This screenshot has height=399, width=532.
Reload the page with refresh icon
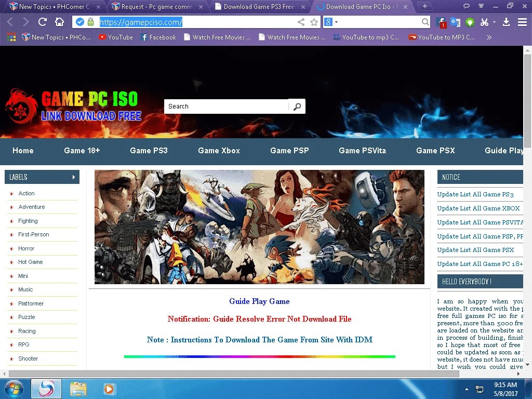tap(43, 22)
